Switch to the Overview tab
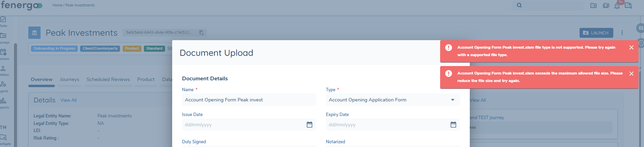This screenshot has width=644, height=147. (42, 79)
